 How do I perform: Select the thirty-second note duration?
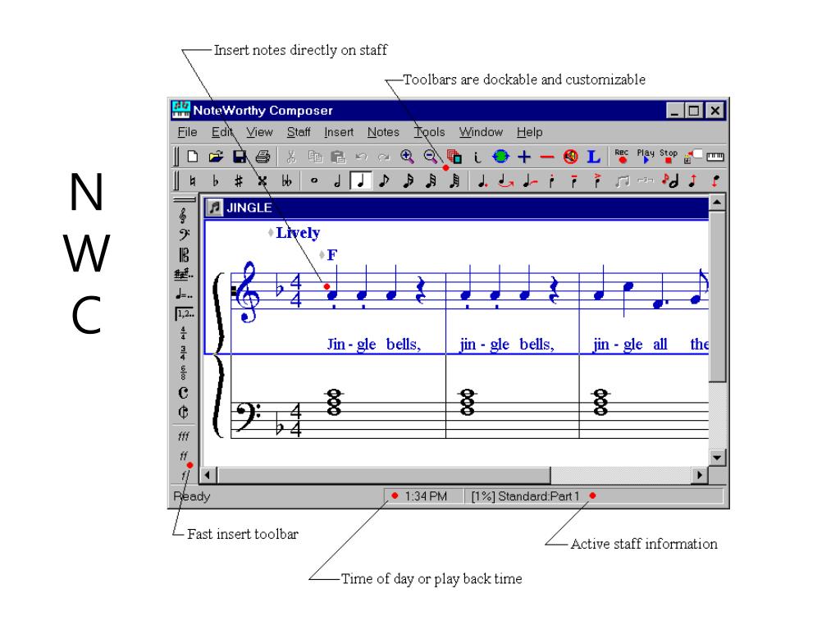tap(431, 181)
